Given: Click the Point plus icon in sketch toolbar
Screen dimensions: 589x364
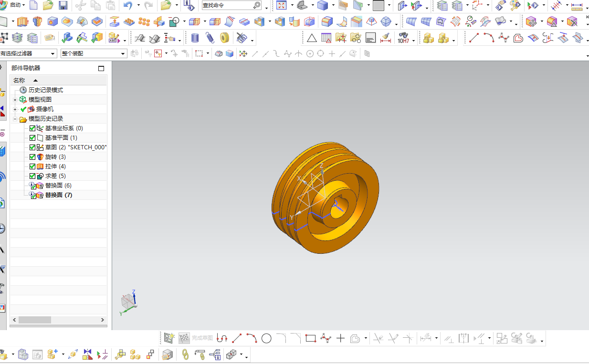Looking at the screenshot, I should [x=340, y=339].
